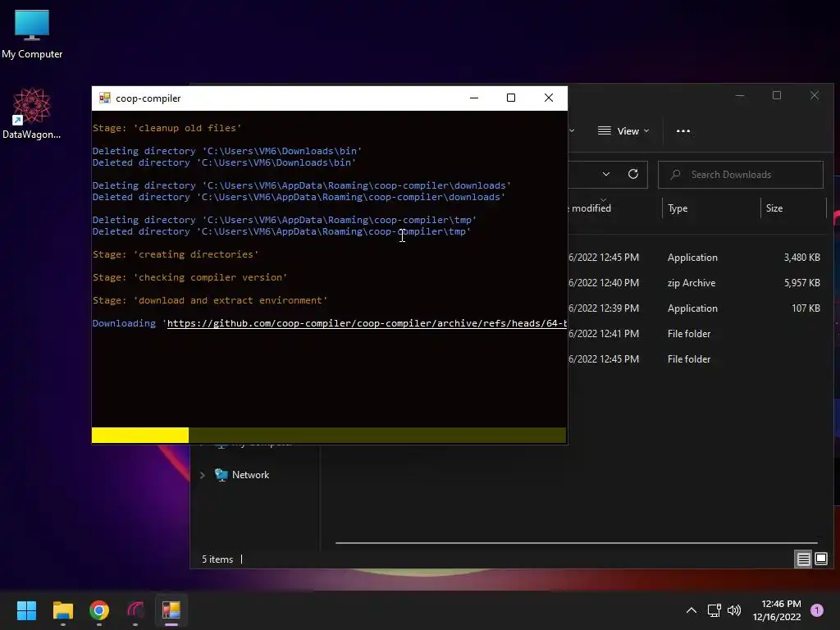
Task: Open volume control tray icon
Action: point(734,610)
